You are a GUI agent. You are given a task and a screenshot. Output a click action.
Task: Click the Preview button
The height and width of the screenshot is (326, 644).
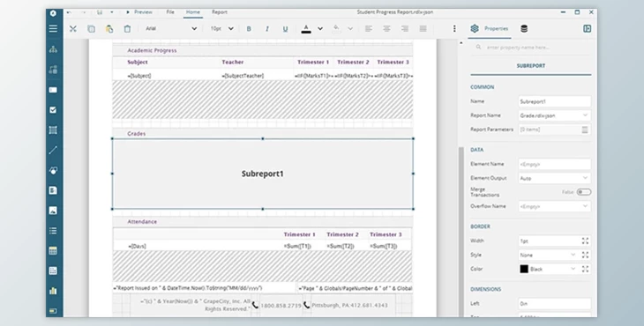[139, 12]
